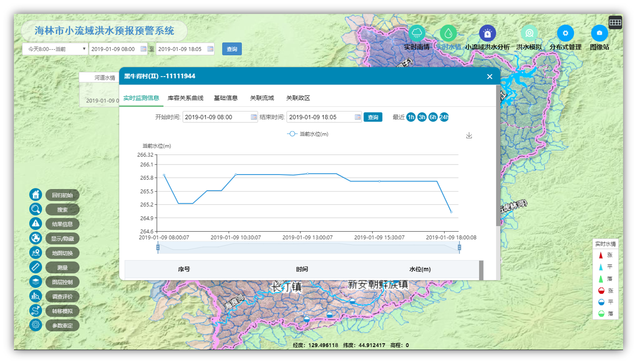
Task: Switch to the 库容关系曲线 tab
Action: 185,98
